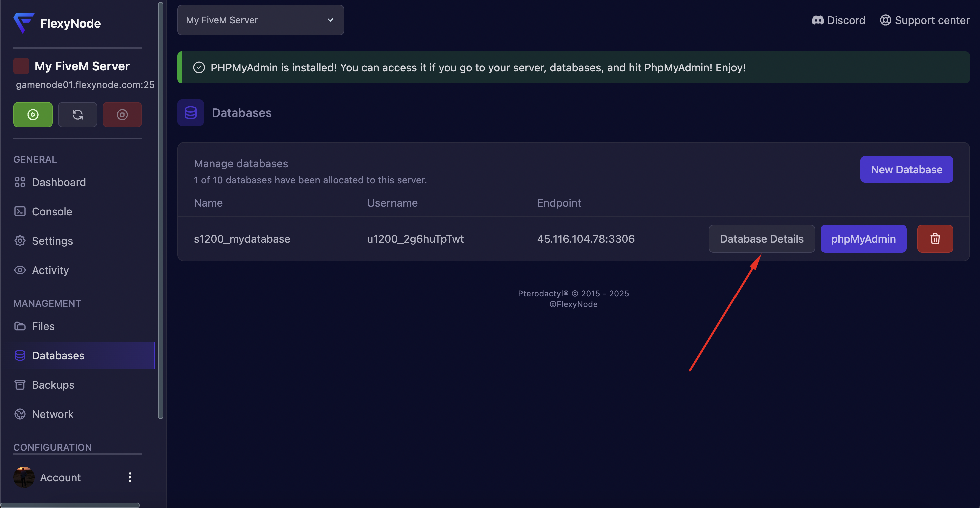Click the account avatar picture
The height and width of the screenshot is (508, 980).
24,477
